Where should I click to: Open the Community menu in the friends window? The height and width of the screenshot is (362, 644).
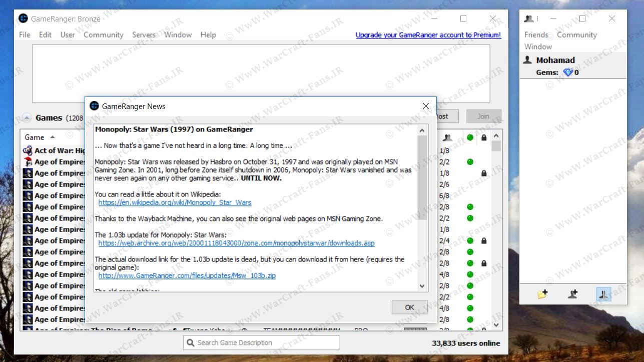(x=577, y=34)
